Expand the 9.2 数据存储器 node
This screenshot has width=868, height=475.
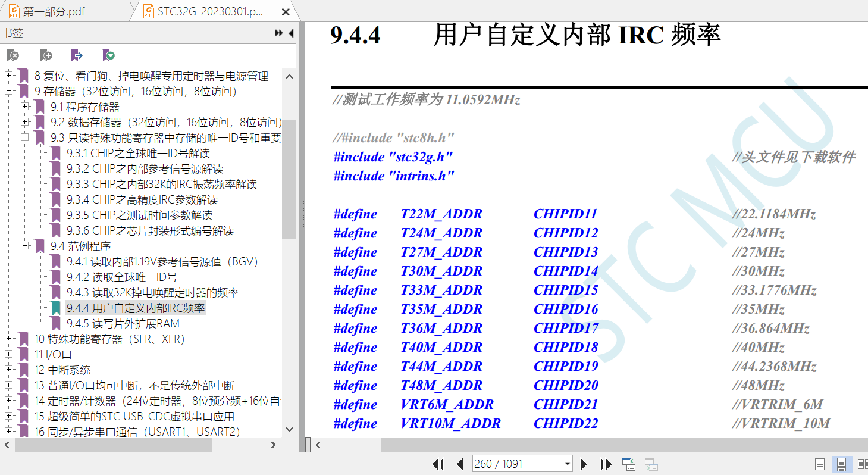[25, 122]
